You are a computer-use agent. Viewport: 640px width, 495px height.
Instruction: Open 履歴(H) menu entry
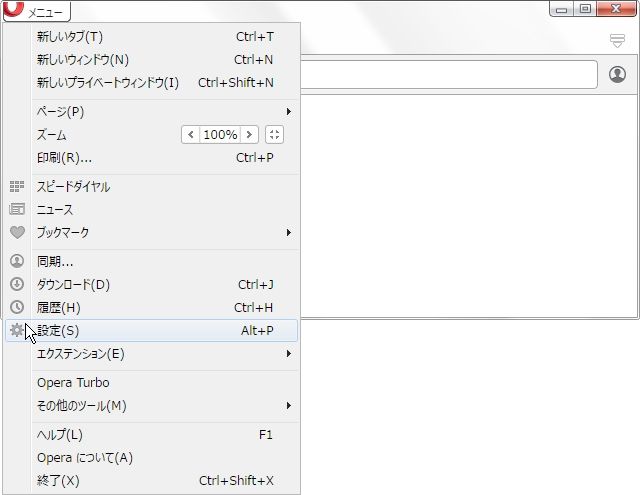pyautogui.click(x=152, y=307)
